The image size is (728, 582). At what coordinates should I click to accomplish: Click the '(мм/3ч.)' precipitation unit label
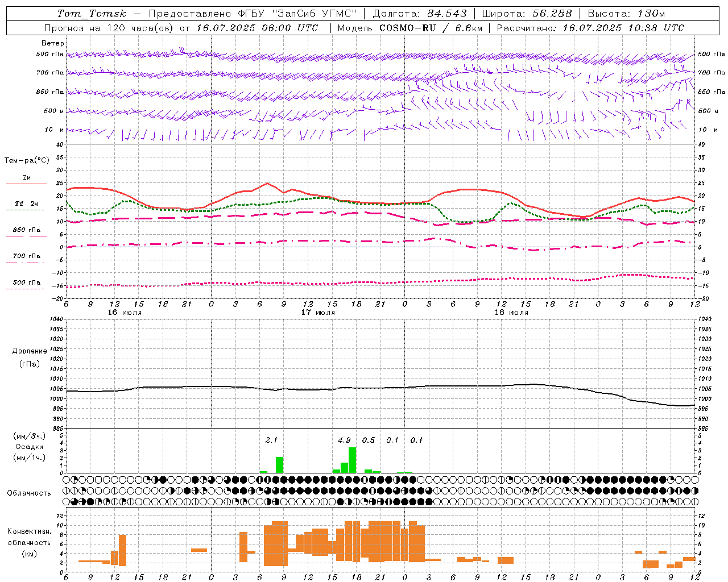pos(30,436)
